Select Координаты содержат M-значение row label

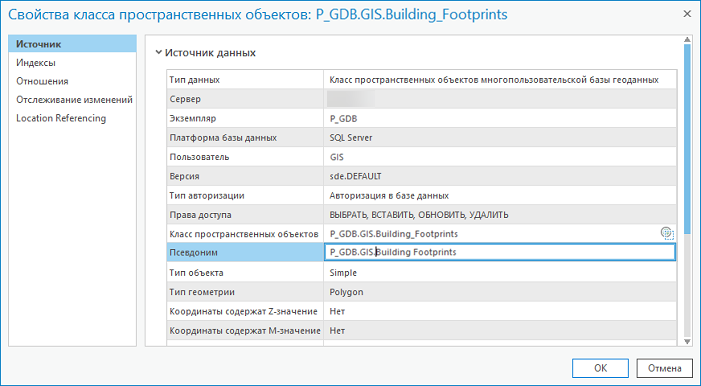coord(245,331)
